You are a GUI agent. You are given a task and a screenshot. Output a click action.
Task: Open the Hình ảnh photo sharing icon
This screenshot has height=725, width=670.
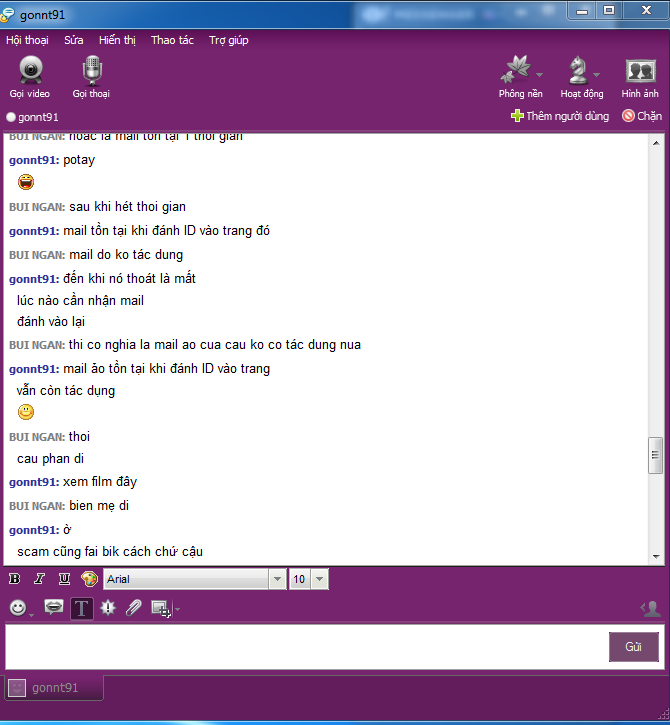tap(640, 77)
